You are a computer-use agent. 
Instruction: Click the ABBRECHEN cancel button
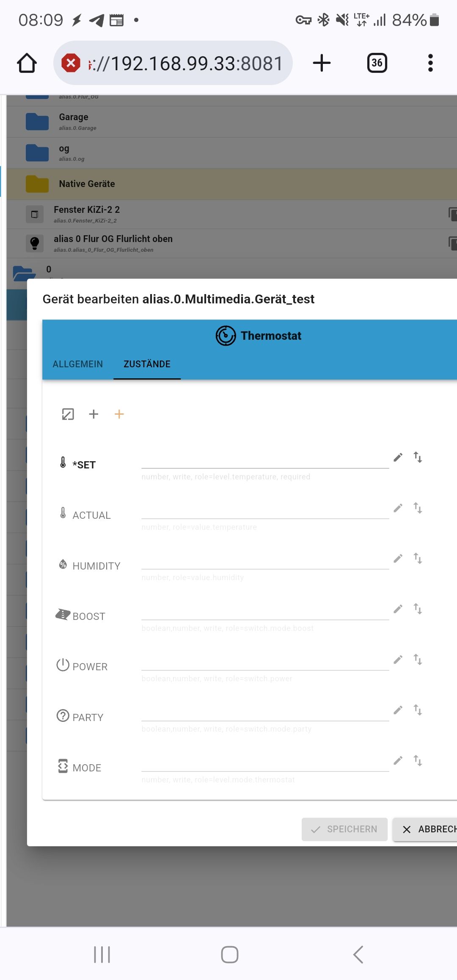(x=427, y=829)
